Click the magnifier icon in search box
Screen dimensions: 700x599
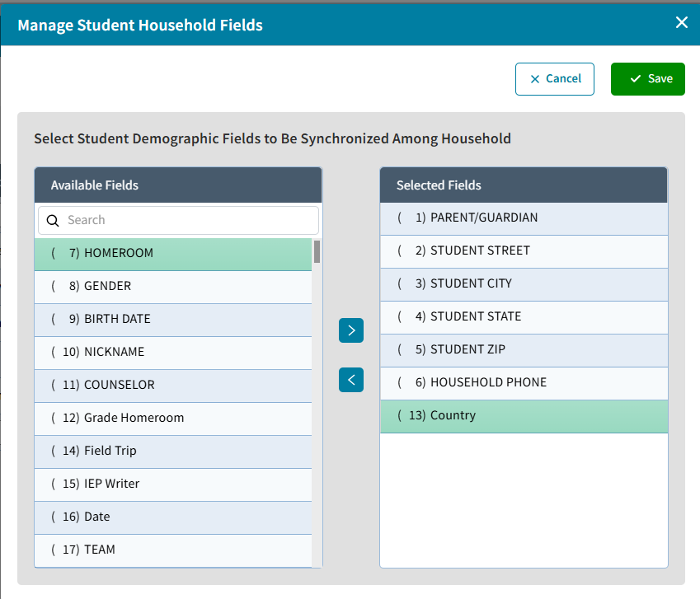pos(53,220)
